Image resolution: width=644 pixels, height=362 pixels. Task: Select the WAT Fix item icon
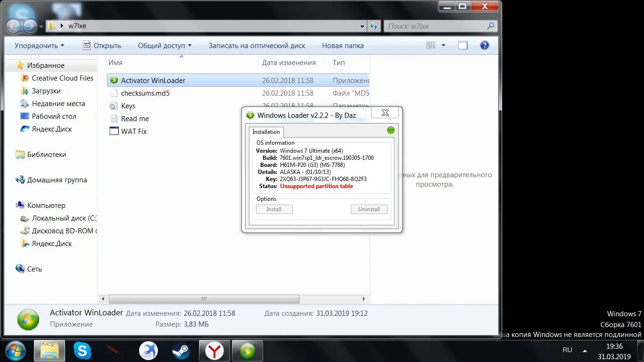114,131
